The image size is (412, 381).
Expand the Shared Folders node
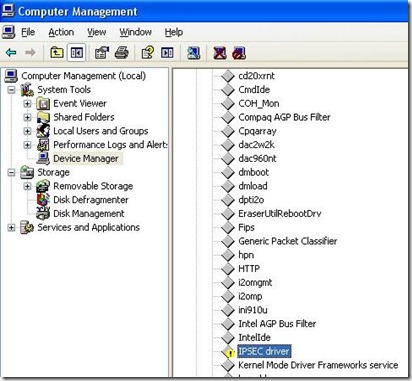click(x=27, y=117)
